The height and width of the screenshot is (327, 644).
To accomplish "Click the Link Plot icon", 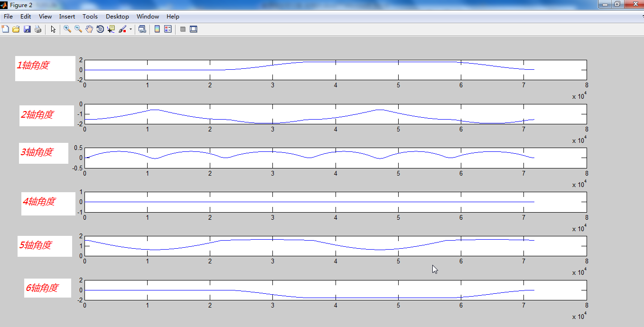I will [x=142, y=29].
